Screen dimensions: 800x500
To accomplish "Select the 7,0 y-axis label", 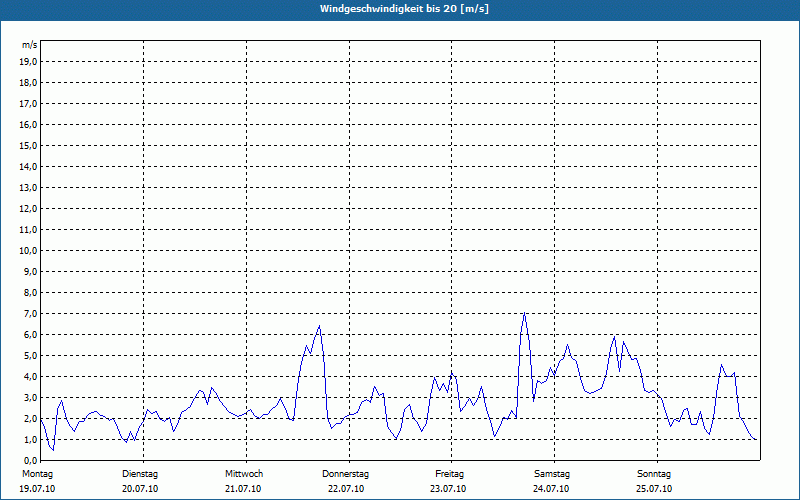I will click(x=30, y=313).
